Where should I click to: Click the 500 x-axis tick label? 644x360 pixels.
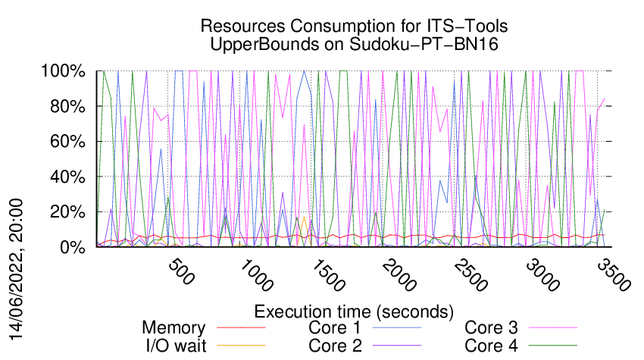(181, 271)
